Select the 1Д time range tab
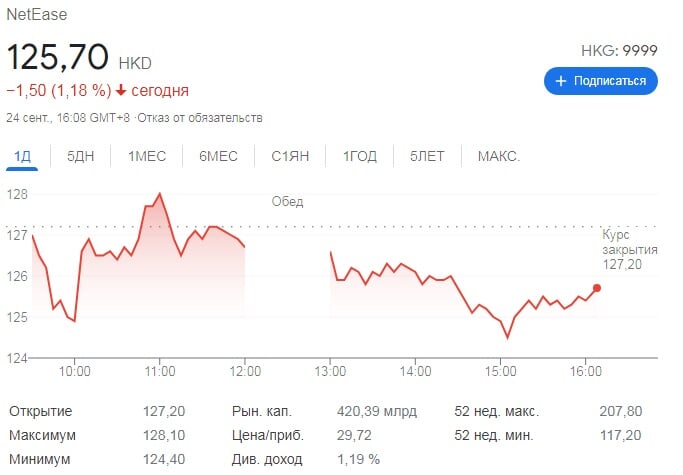Viewport: 683px width, 475px height. [x=22, y=156]
